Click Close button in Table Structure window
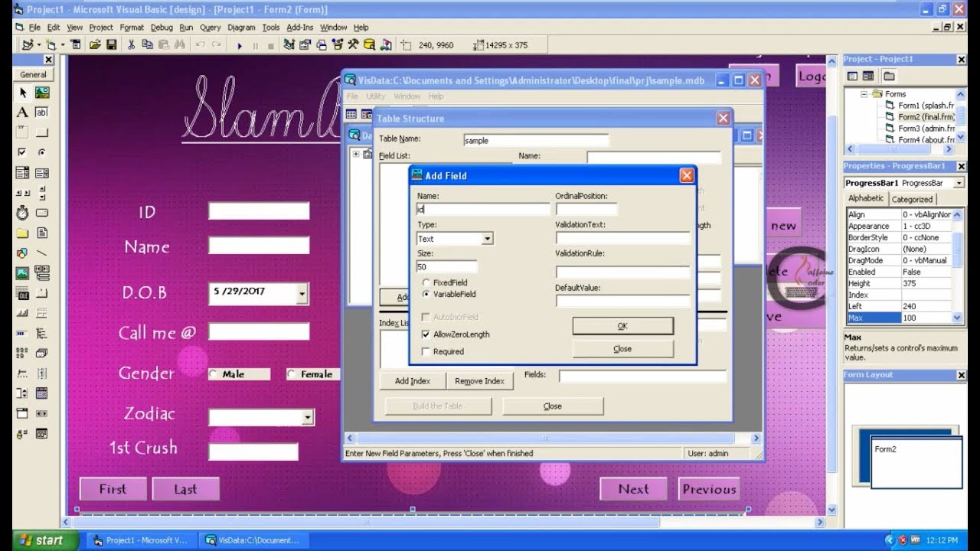 point(553,406)
